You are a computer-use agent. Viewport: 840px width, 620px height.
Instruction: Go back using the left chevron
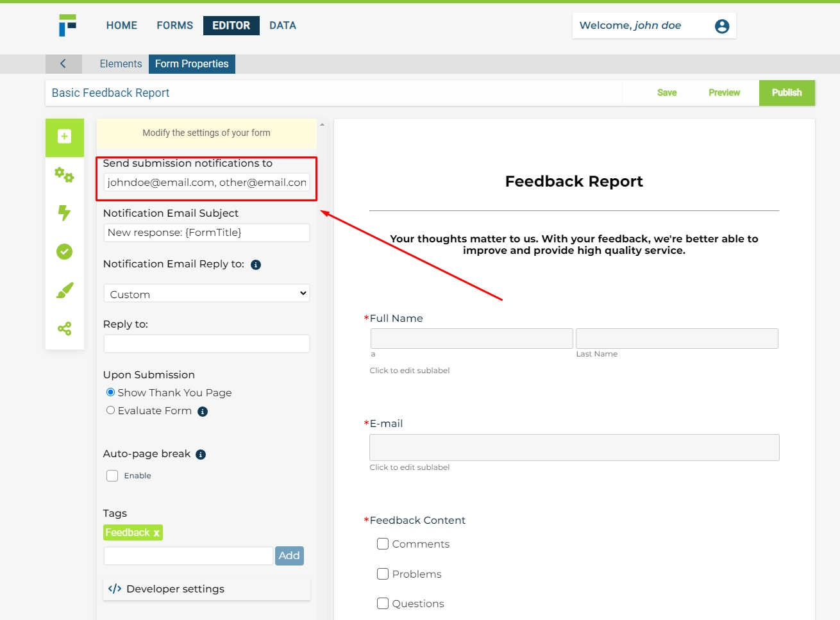63,63
